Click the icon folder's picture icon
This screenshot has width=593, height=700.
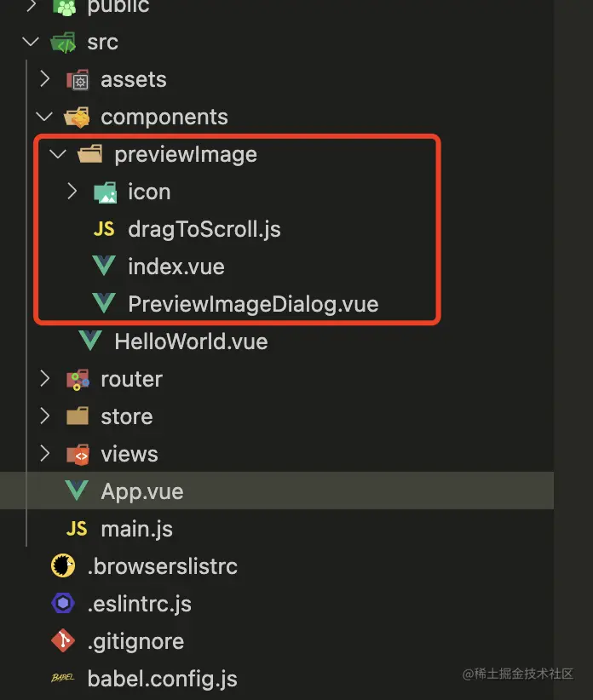106,192
